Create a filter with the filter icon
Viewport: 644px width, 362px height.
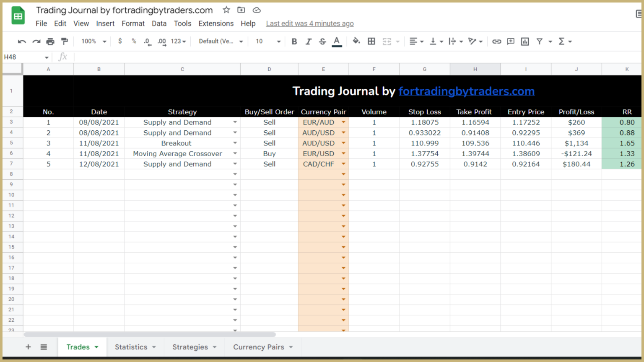click(x=539, y=41)
